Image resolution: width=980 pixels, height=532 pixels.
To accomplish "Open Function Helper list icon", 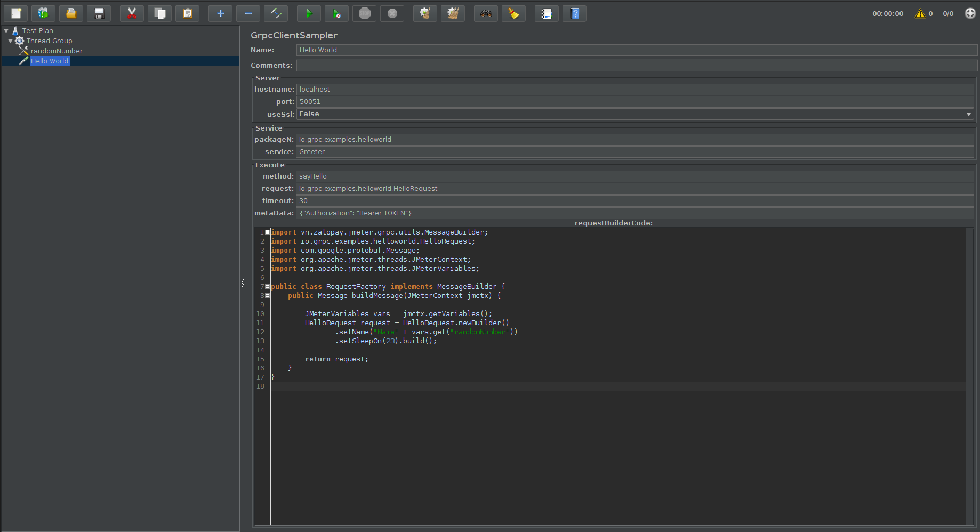I will coord(547,13).
